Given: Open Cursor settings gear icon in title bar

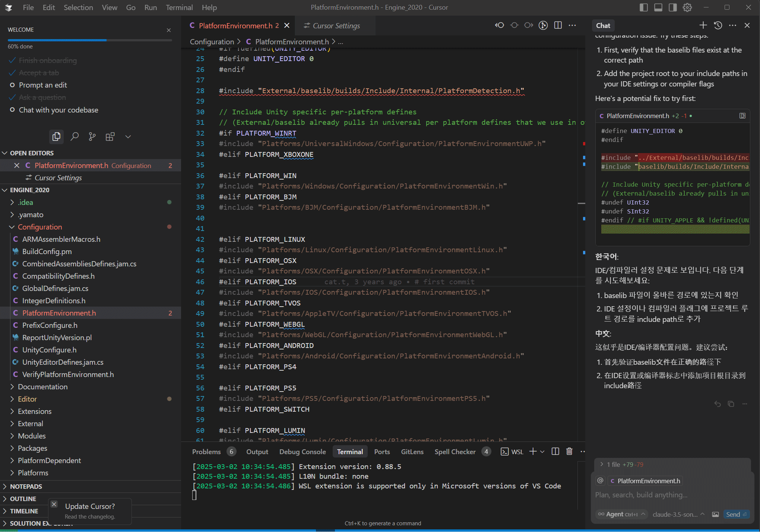Looking at the screenshot, I should pyautogui.click(x=687, y=7).
